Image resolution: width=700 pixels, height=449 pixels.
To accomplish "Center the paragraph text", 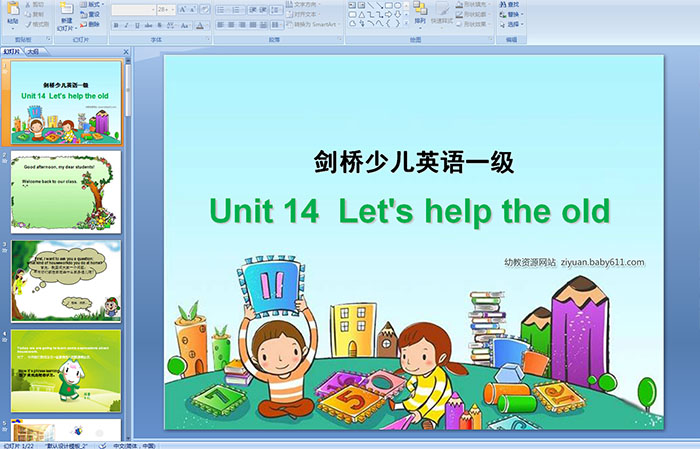I will (231, 25).
